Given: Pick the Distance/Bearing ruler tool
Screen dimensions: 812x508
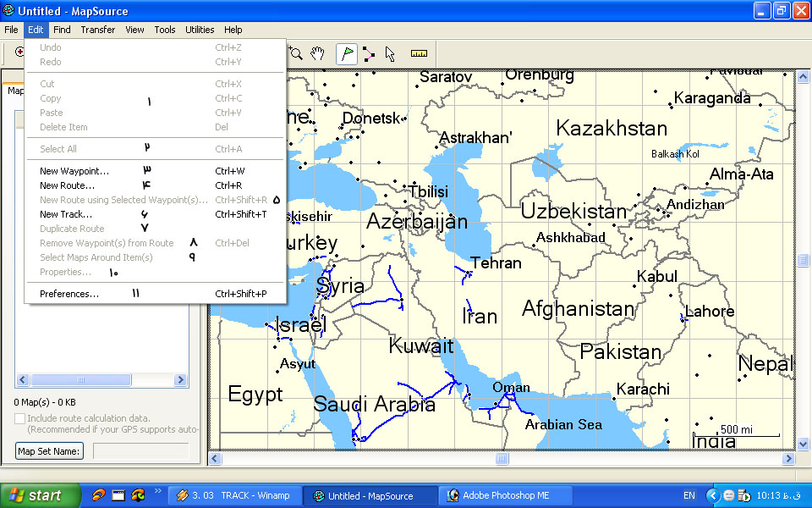Looking at the screenshot, I should click(x=419, y=53).
